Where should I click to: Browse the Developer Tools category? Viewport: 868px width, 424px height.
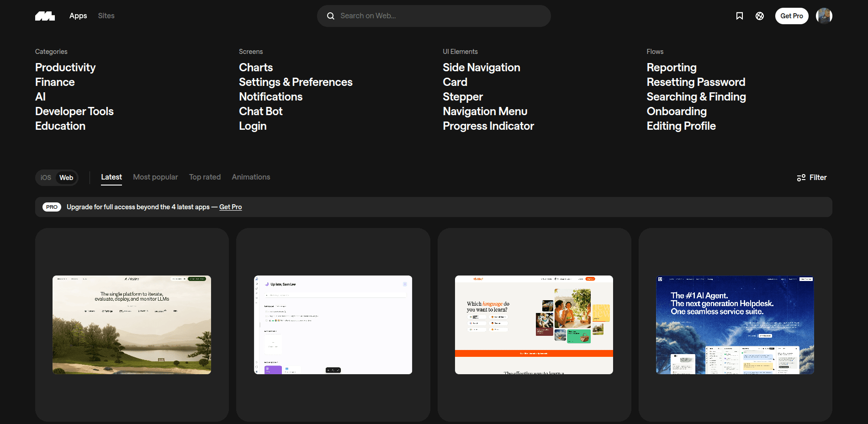[x=74, y=111]
